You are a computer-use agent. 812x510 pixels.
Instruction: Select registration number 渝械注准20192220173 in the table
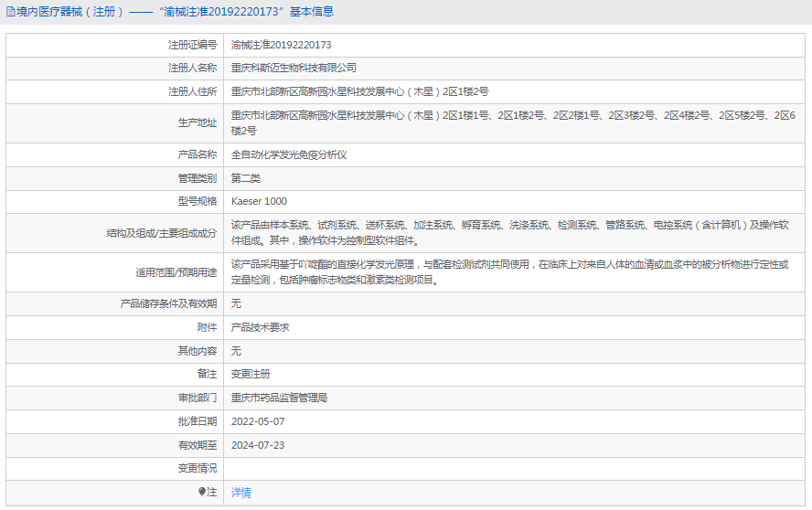(281, 45)
